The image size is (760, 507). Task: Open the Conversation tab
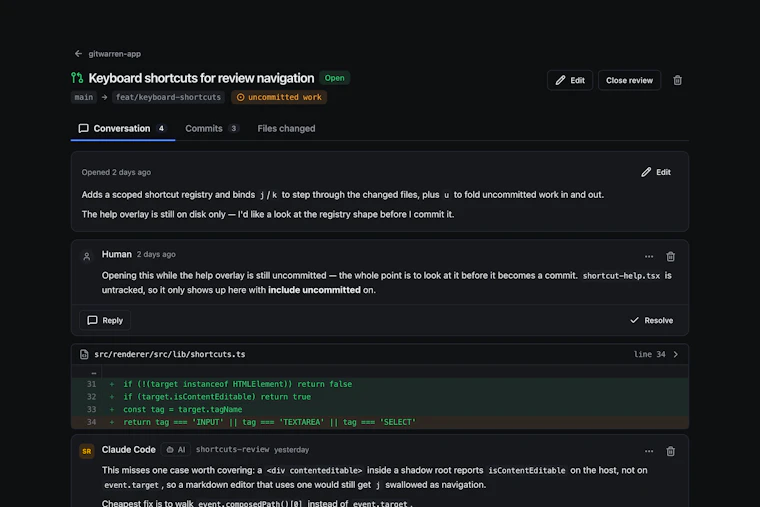[x=123, y=128]
